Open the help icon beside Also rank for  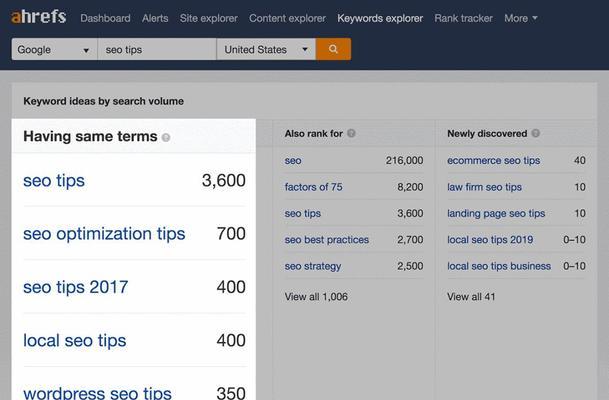(x=351, y=133)
